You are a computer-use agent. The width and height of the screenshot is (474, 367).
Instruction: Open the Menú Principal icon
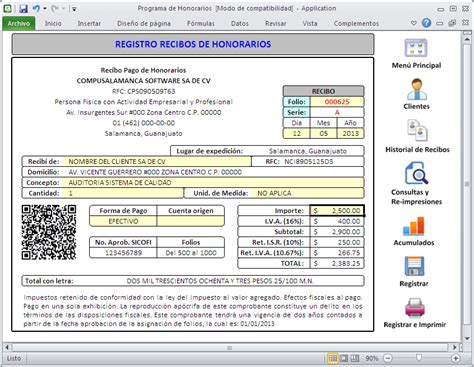click(x=416, y=48)
